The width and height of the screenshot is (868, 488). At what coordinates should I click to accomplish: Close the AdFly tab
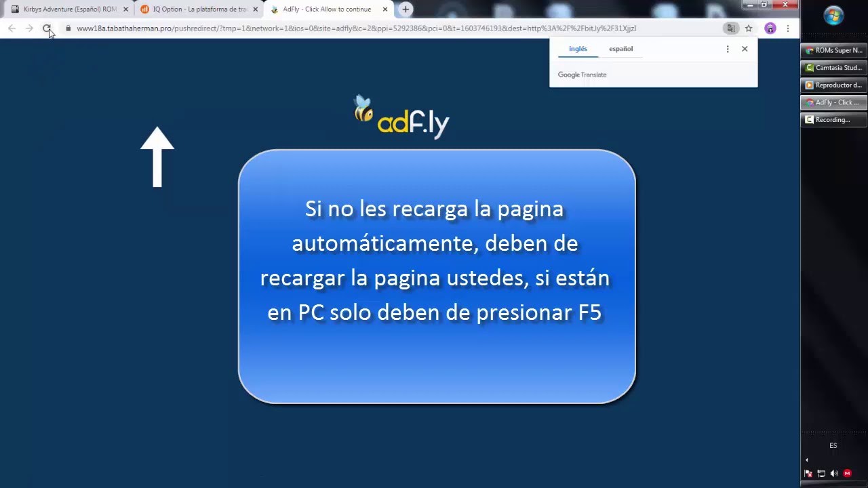385,9
